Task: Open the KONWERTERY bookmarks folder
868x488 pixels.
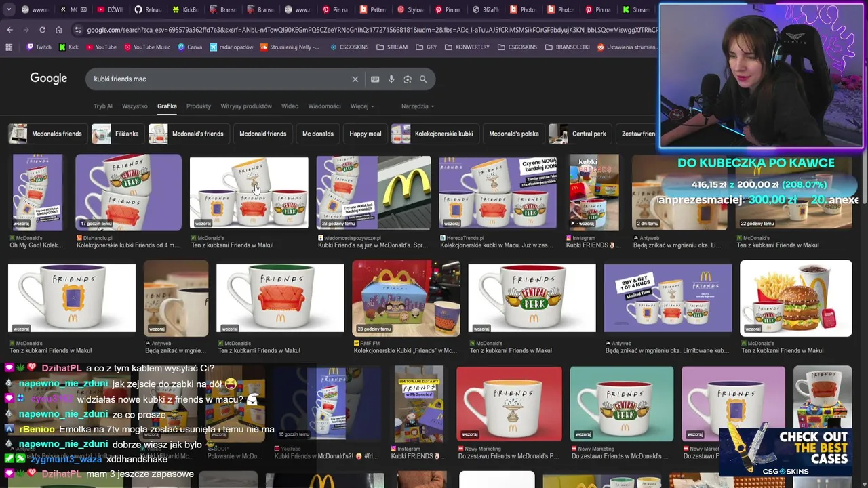Action: pyautogui.click(x=467, y=47)
